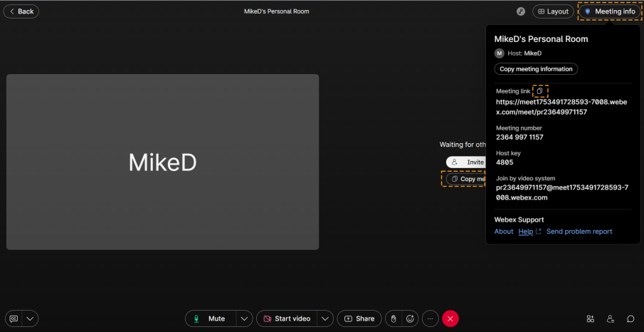Expand video options arrow beside Start video
Screen dimensions: 644x332
click(x=325, y=318)
